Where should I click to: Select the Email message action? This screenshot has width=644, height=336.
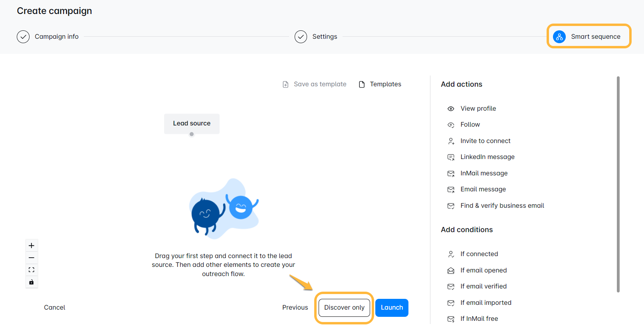coord(483,189)
